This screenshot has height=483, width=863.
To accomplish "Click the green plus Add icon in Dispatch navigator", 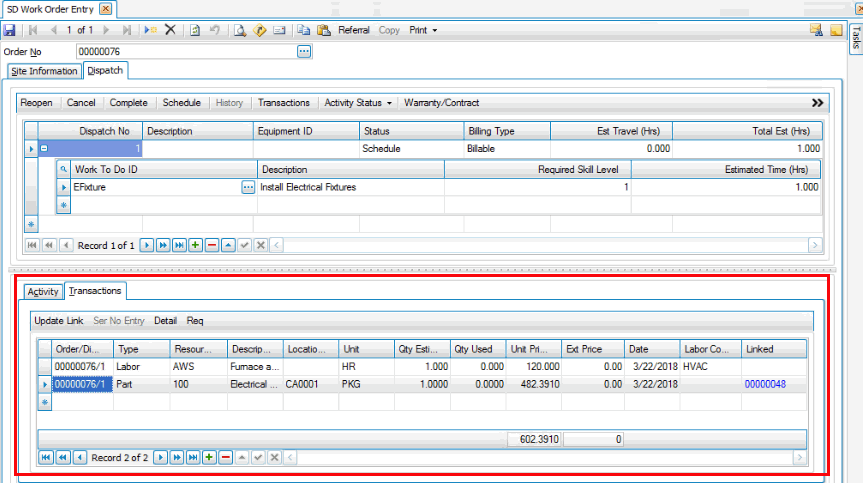I will [x=195, y=245].
